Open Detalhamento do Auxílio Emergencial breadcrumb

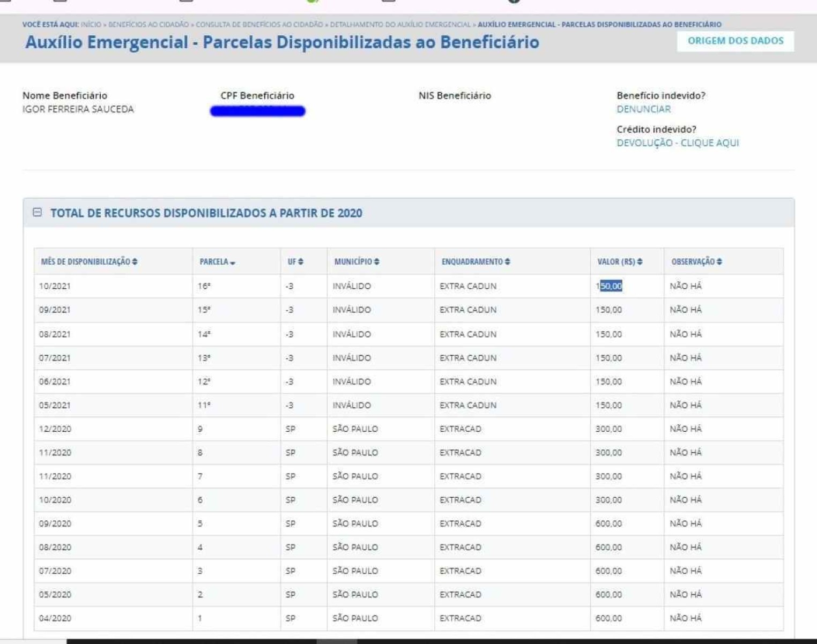click(400, 25)
